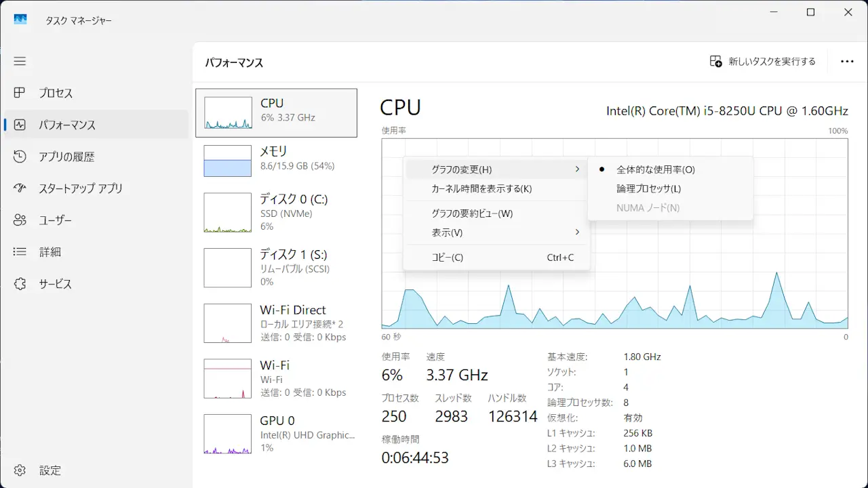This screenshot has width=868, height=488.
Task: Open アプリの履歴 history icon
Action: [x=20, y=157]
